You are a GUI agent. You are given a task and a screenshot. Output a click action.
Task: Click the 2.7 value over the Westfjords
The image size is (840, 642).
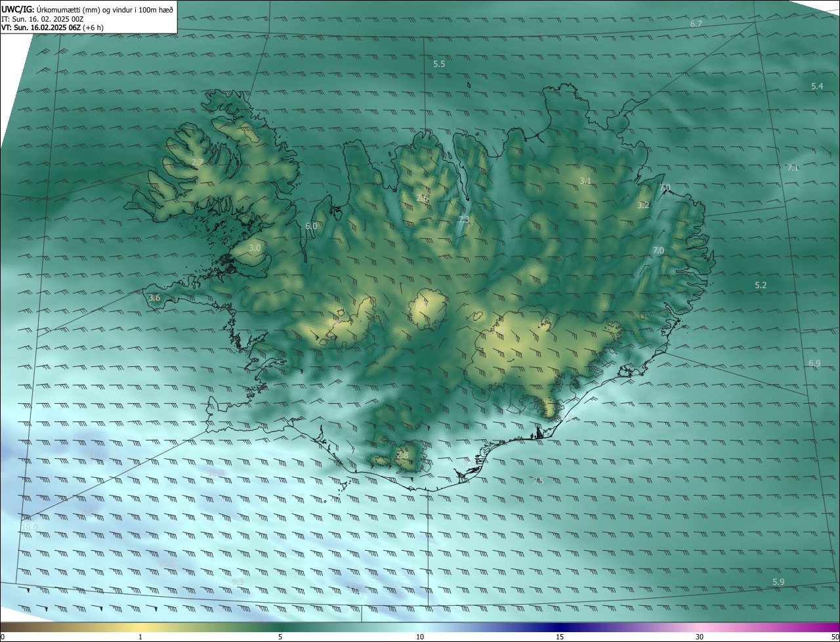198,162
